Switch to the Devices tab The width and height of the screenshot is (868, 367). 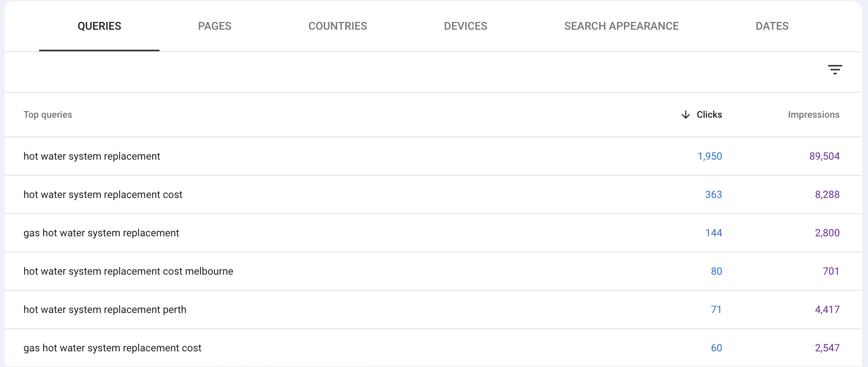point(466,26)
